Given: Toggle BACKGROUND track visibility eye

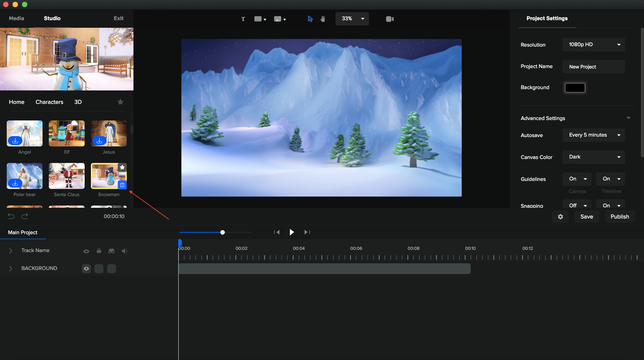Looking at the screenshot, I should pyautogui.click(x=86, y=269).
